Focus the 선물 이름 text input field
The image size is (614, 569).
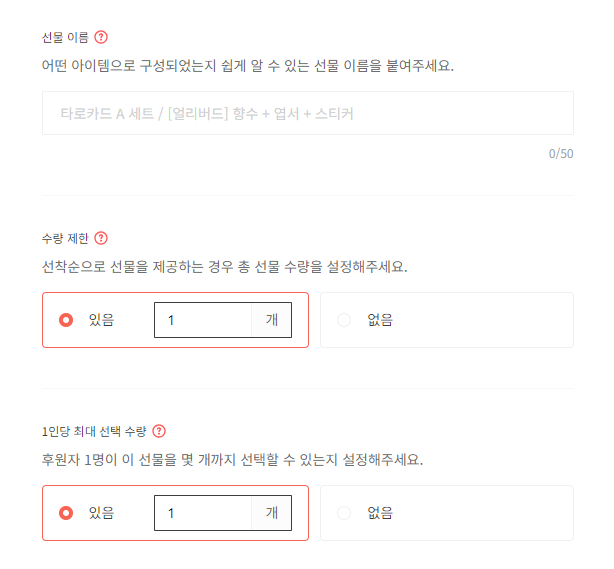[x=307, y=113]
